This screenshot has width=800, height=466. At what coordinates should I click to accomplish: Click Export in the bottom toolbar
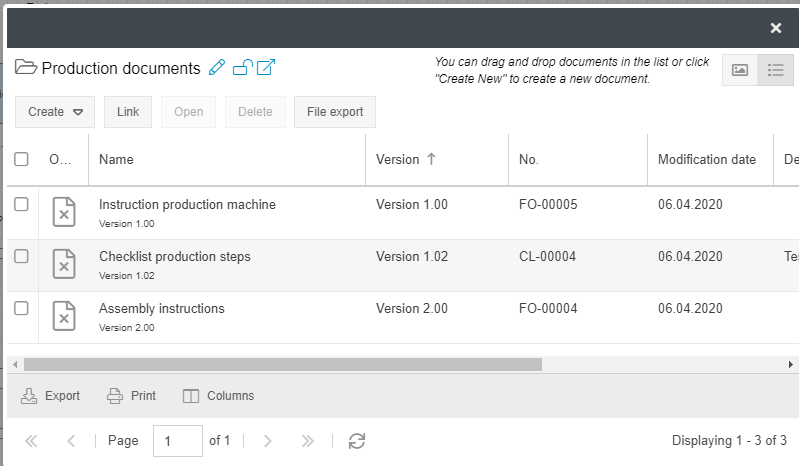[x=51, y=396]
